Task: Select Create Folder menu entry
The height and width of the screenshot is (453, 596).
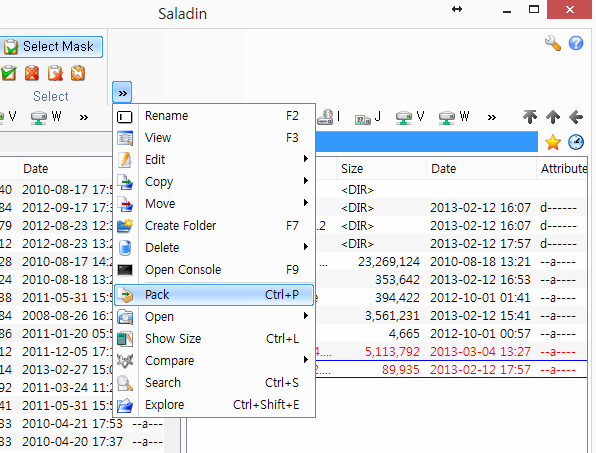Action: 214,226
